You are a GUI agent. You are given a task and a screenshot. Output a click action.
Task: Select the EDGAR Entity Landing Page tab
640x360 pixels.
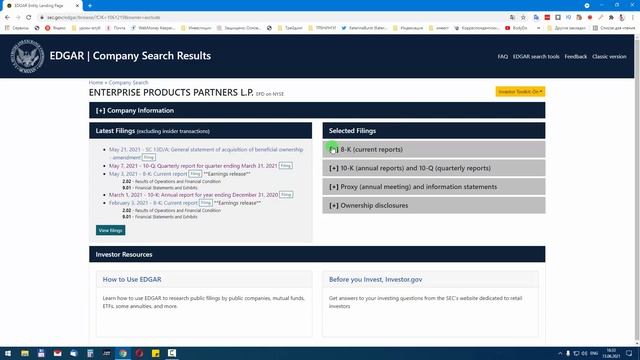coord(42,6)
